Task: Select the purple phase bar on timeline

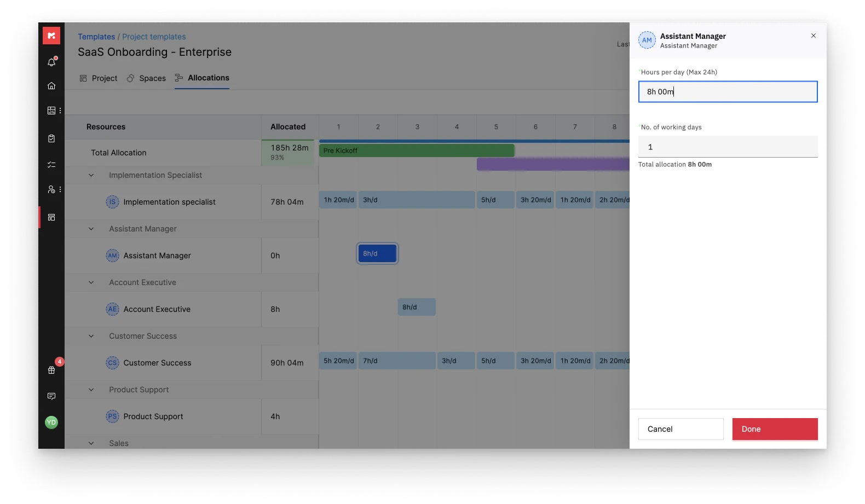Action: (x=553, y=164)
